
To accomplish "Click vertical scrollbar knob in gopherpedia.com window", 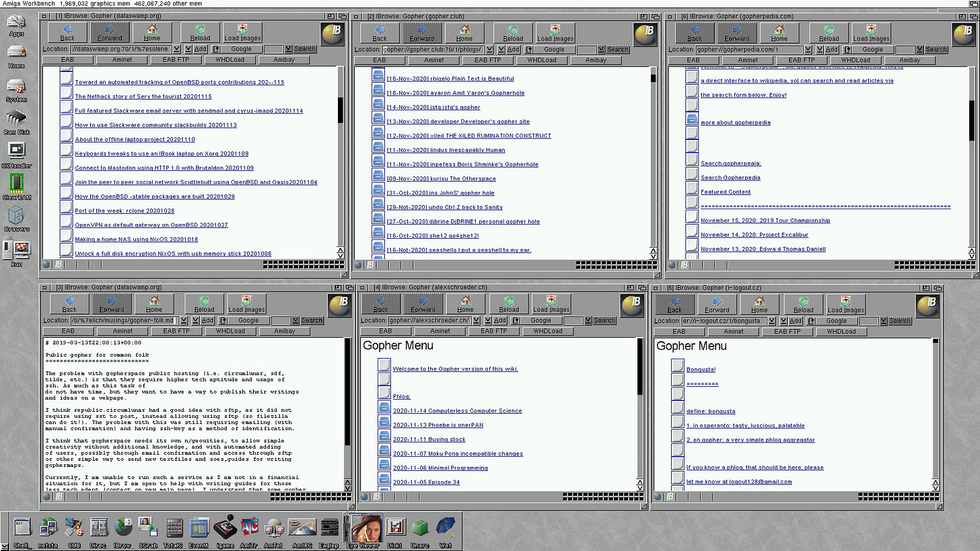I will pos(972,120).
